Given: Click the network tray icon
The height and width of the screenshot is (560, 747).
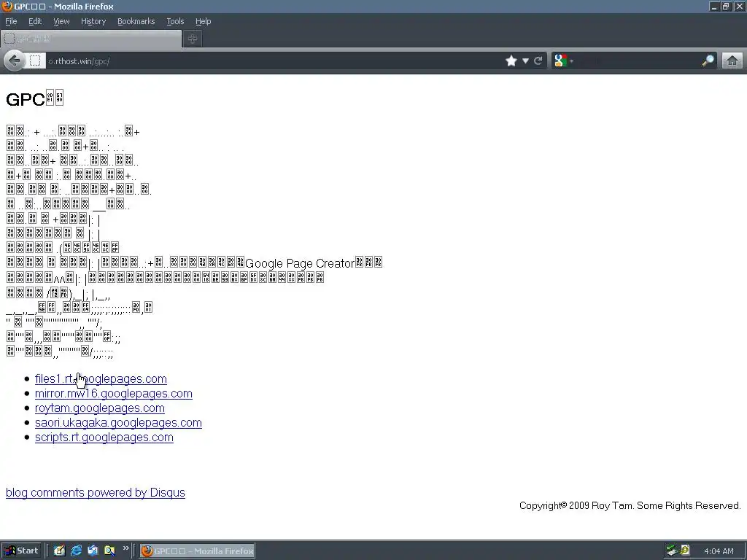Looking at the screenshot, I should coord(672,551).
